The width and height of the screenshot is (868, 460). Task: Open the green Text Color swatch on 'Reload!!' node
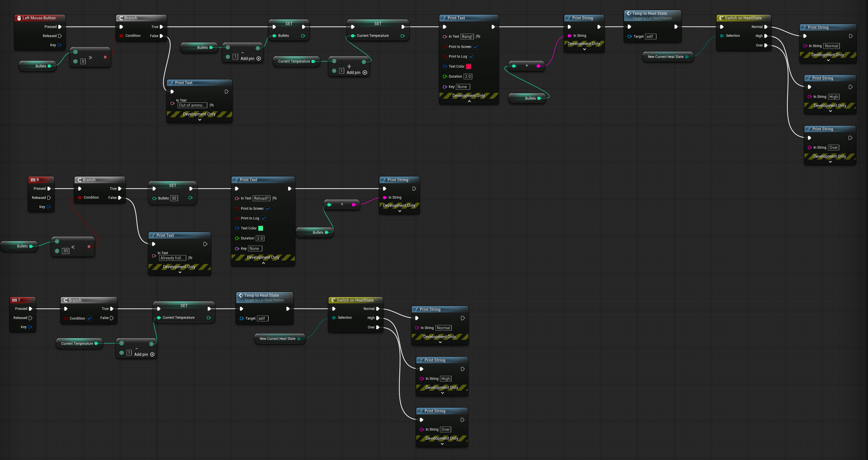[260, 228]
